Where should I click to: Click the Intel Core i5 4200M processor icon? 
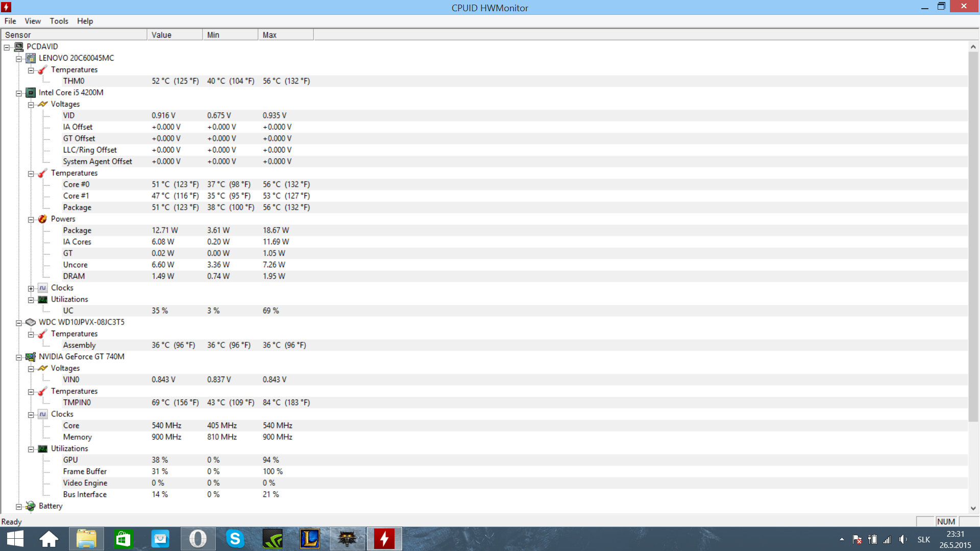(x=31, y=92)
